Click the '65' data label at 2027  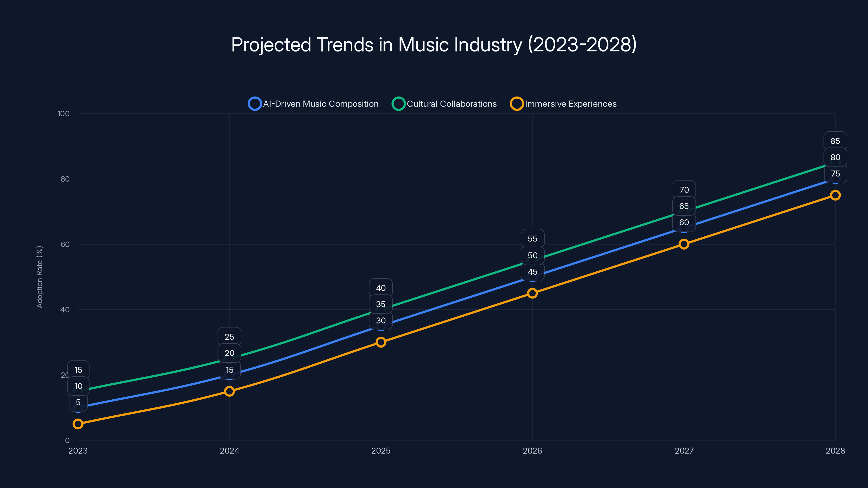pyautogui.click(x=684, y=206)
